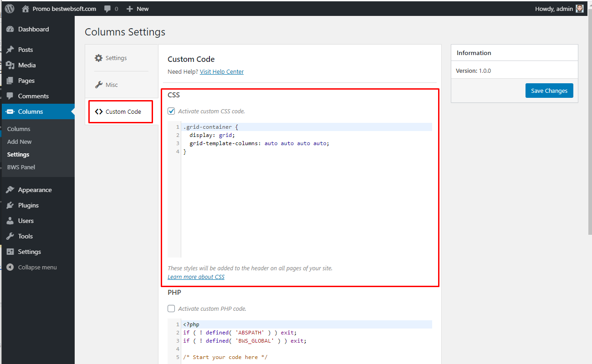Click the home icon beside Promo bestwebsoft.com
Viewport: 592px width, 364px height.
coord(26,9)
